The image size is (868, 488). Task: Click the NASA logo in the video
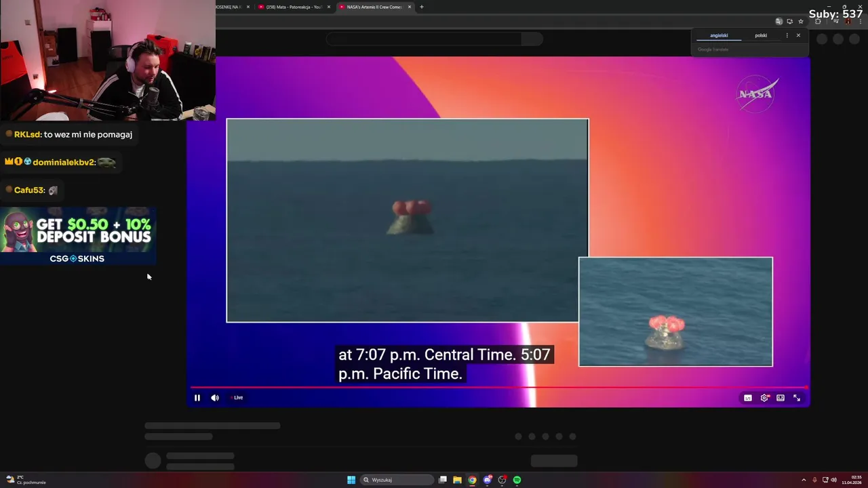click(x=757, y=94)
